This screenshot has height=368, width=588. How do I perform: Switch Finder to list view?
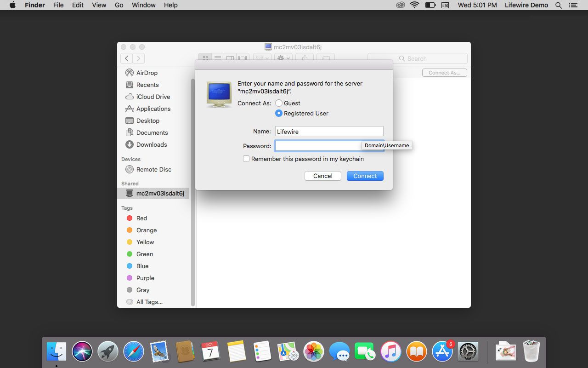click(x=218, y=58)
